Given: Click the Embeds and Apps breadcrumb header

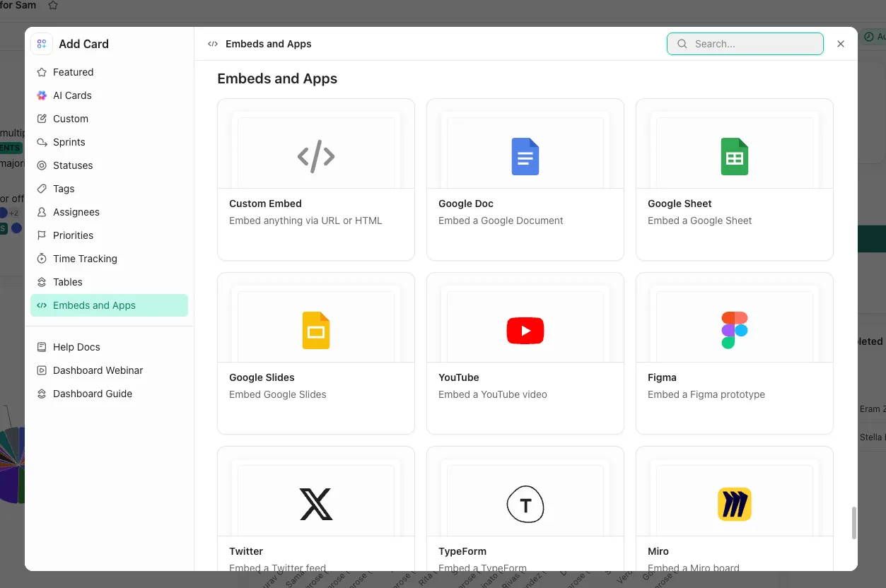Looking at the screenshot, I should coord(269,44).
